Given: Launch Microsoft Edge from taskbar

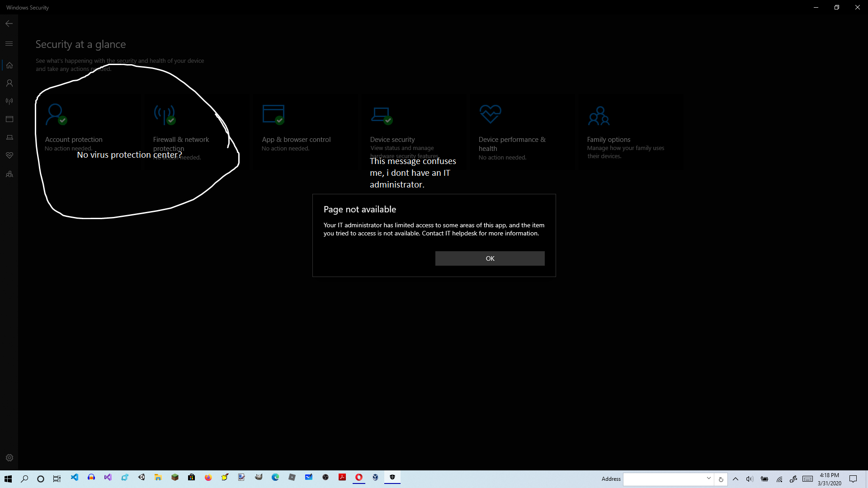Looking at the screenshot, I should point(275,477).
